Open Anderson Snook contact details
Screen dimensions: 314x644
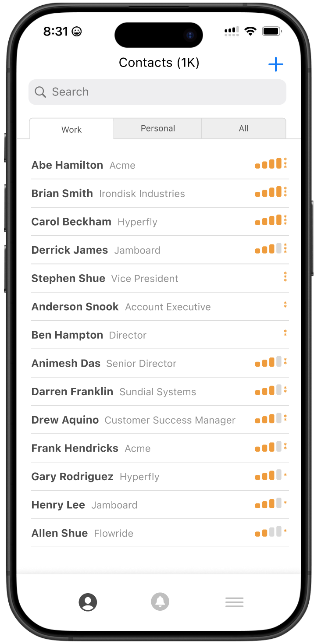[x=75, y=307]
